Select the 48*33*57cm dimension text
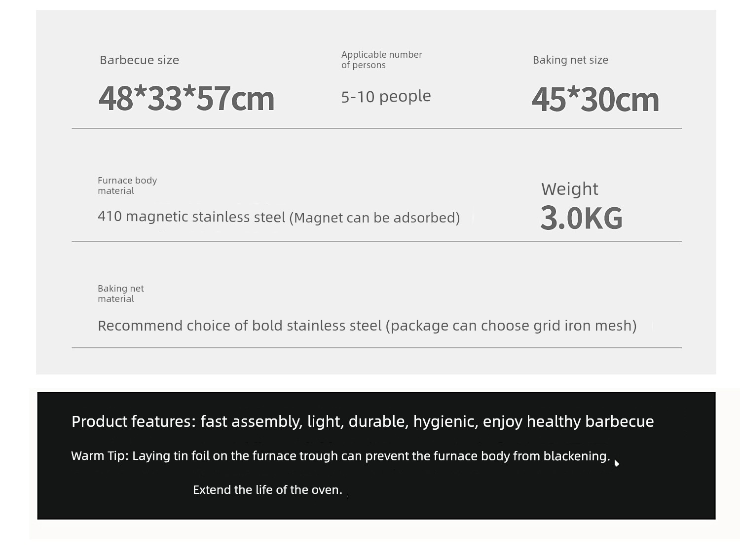 click(186, 99)
